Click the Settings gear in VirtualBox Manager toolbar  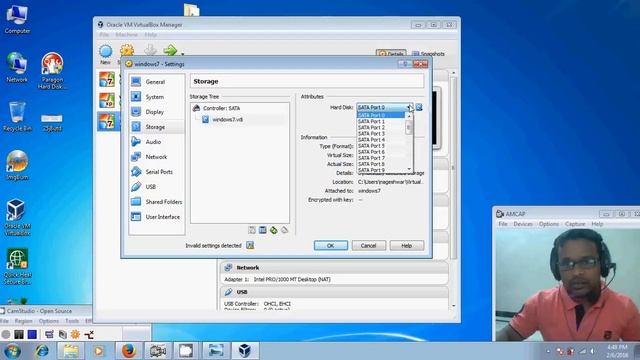pos(127,51)
